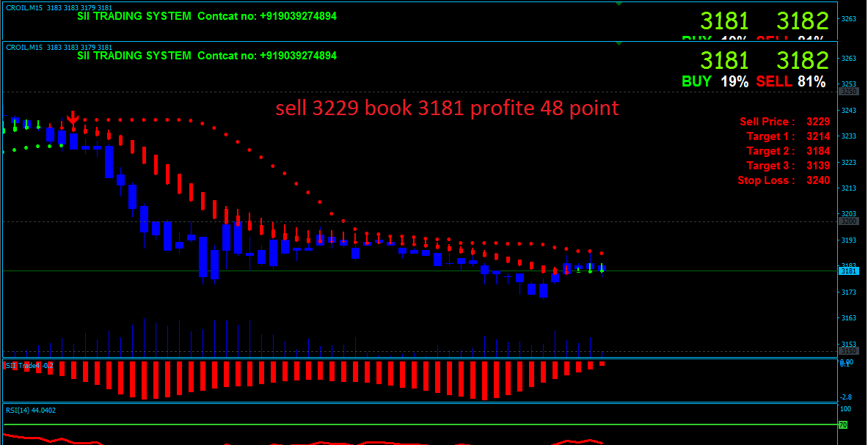
Task: Click the SII Trade4 indicator label
Action: pos(29,364)
